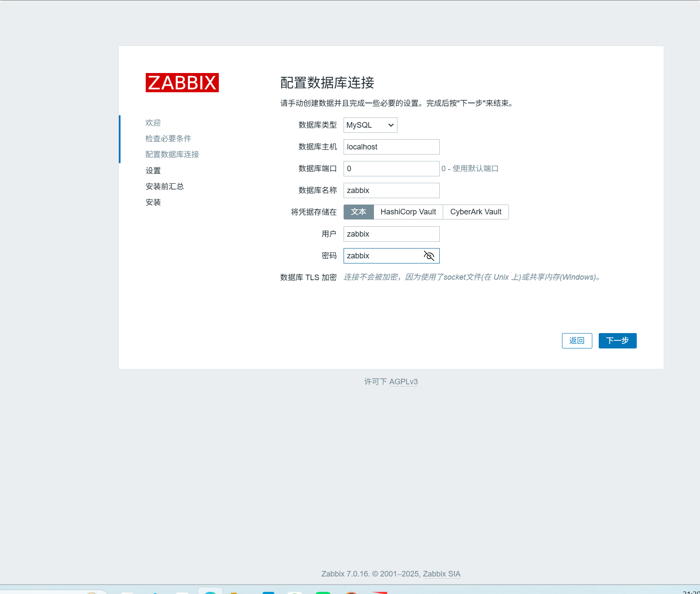
Task: Focus the 数据库名称 input field
Action: (x=391, y=190)
